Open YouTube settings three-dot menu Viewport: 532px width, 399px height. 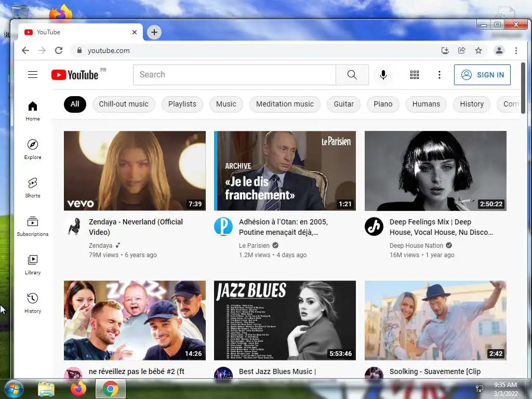coord(440,75)
